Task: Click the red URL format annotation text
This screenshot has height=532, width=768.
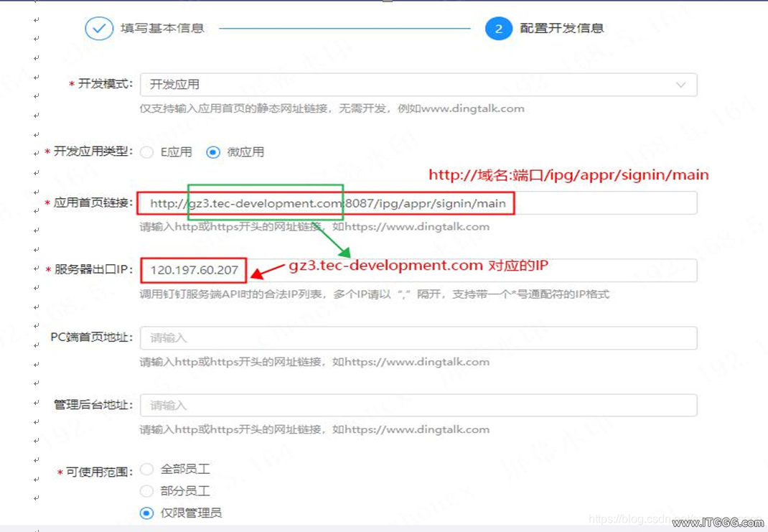Action: [568, 175]
